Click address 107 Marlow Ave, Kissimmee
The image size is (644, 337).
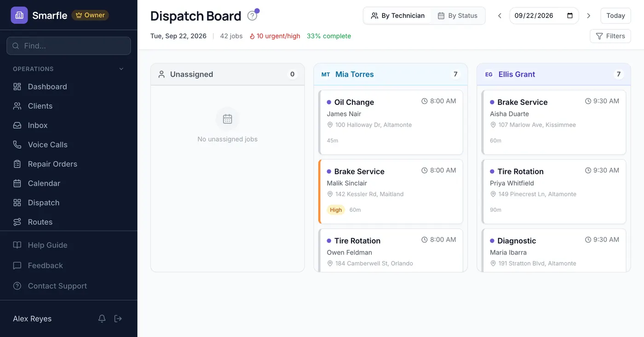point(537,125)
